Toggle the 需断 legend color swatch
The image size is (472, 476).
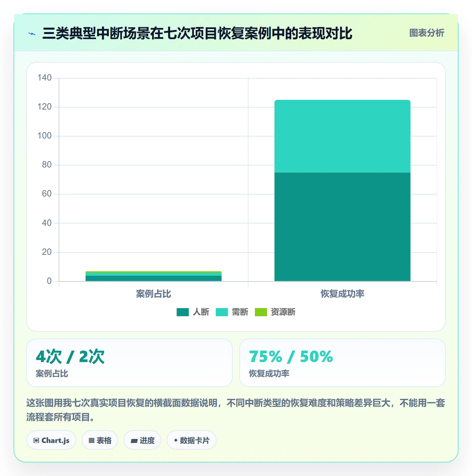click(222, 312)
